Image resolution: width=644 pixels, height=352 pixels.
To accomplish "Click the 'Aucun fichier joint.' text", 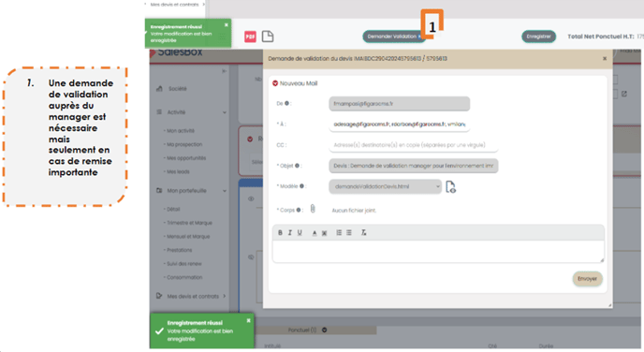I will click(x=354, y=211).
